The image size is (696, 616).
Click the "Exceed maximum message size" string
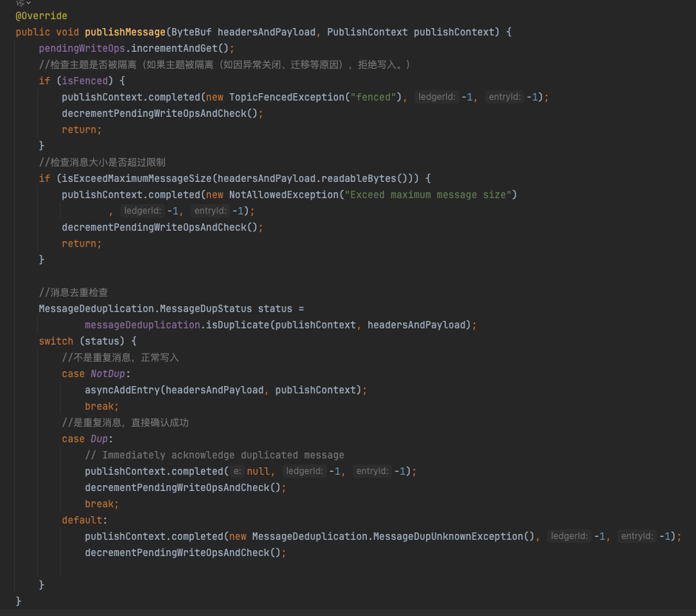point(428,194)
